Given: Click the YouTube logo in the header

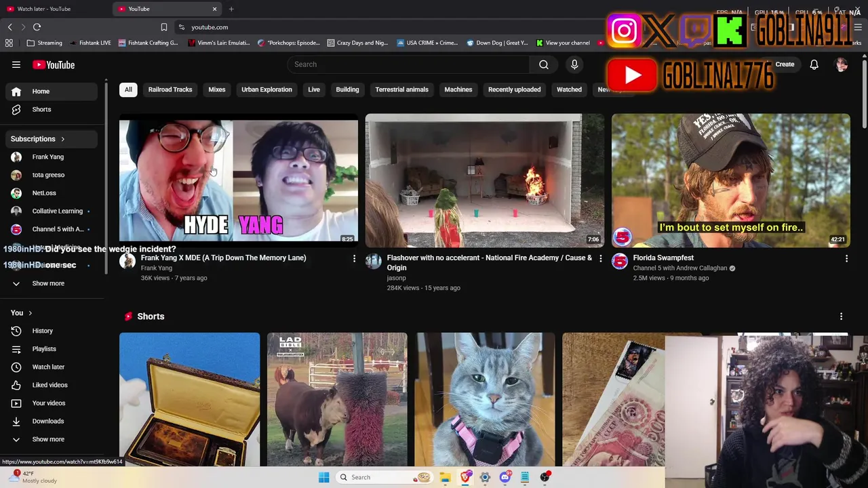Looking at the screenshot, I should click(54, 64).
